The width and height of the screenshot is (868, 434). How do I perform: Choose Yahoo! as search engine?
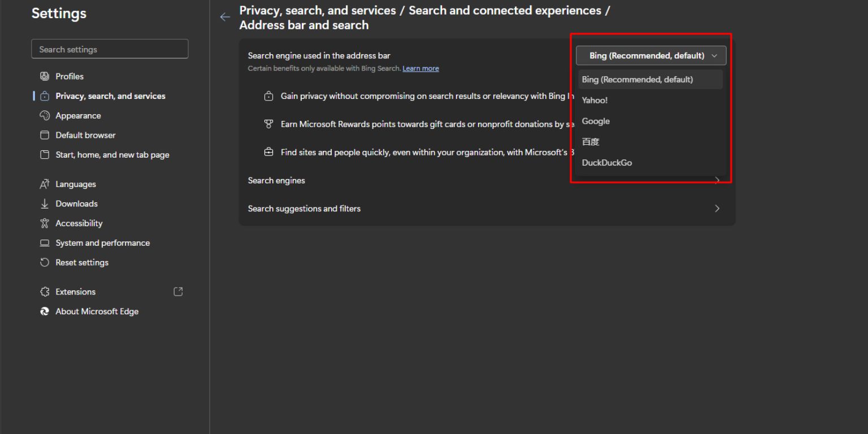[x=650, y=101]
